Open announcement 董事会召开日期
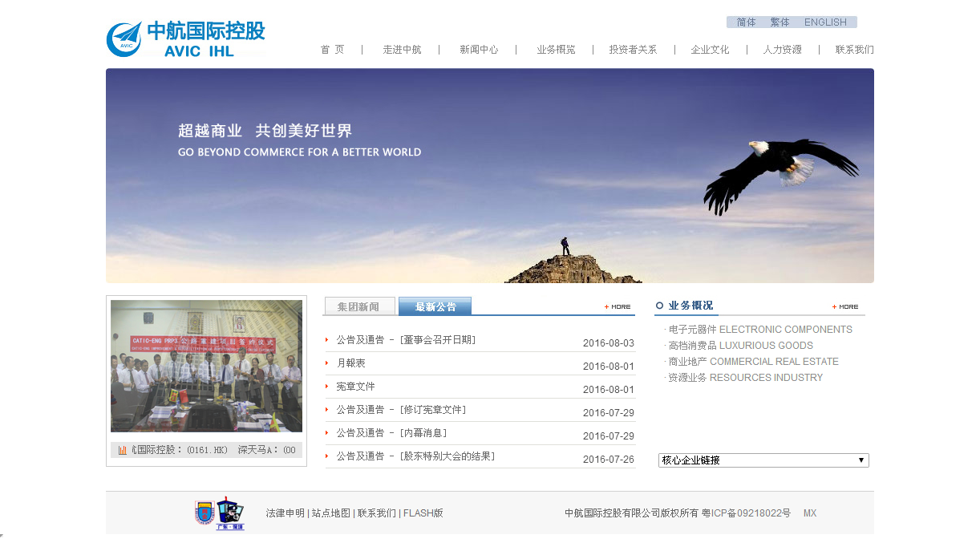This screenshot has height=547, width=980. [x=406, y=340]
